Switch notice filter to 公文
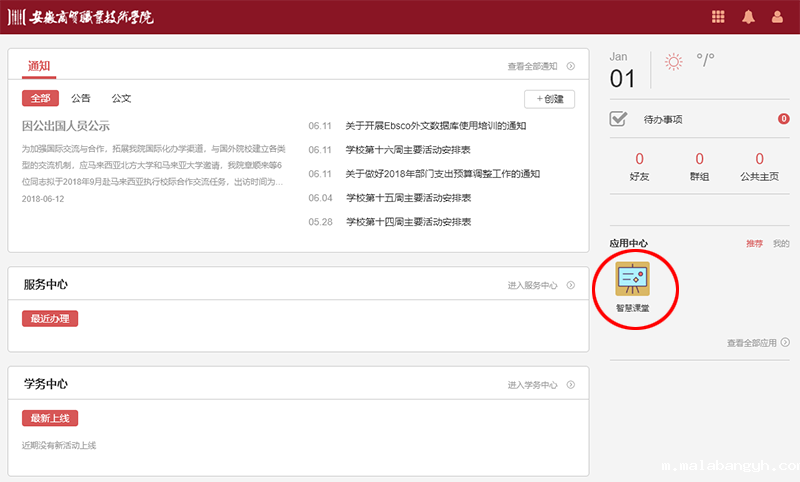 [x=121, y=99]
